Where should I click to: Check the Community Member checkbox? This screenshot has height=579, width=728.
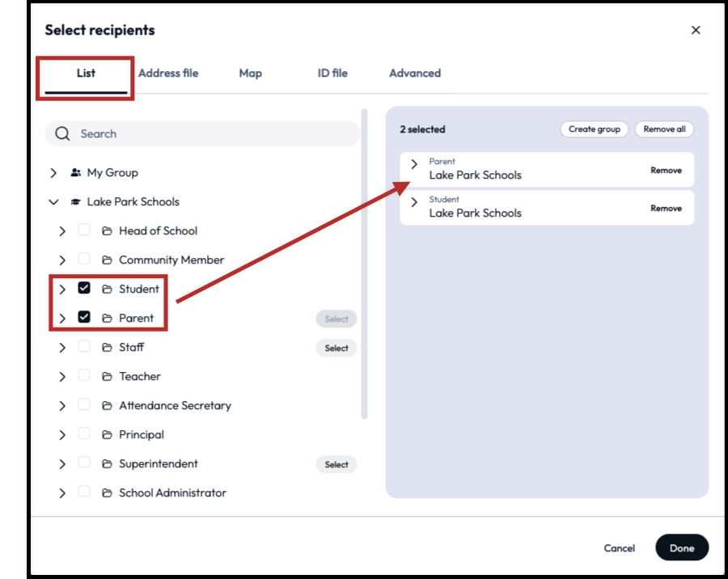[x=84, y=260]
